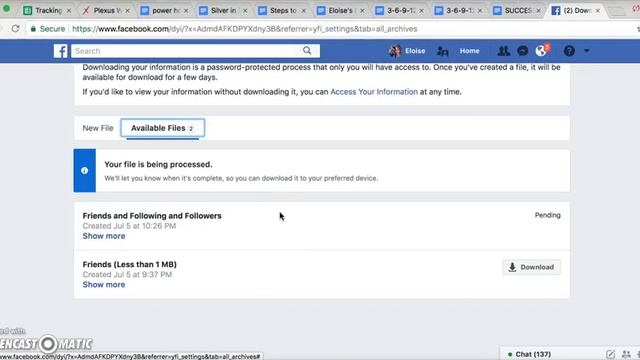Open Eloise profile picture
The height and width of the screenshot is (360, 640).
tap(395, 51)
